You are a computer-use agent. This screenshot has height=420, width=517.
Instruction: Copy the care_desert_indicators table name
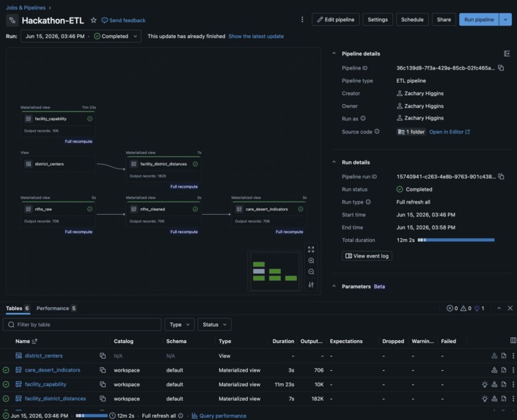[103, 370]
